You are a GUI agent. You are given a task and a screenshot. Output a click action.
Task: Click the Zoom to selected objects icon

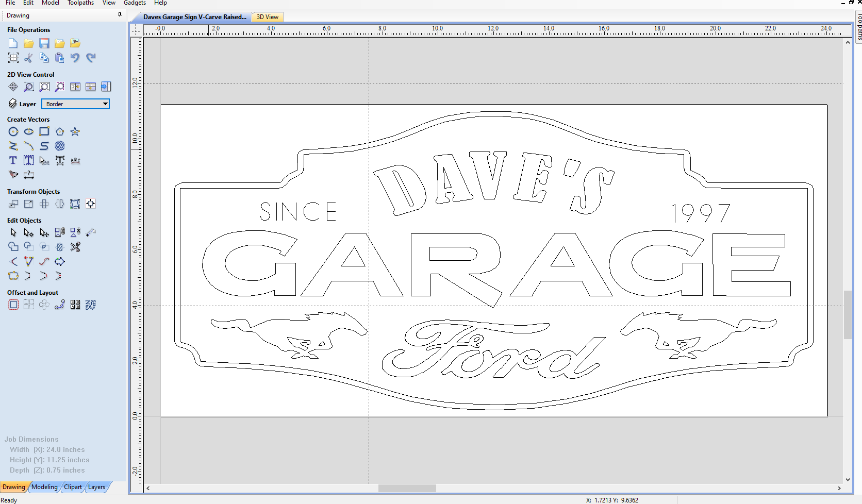click(60, 87)
